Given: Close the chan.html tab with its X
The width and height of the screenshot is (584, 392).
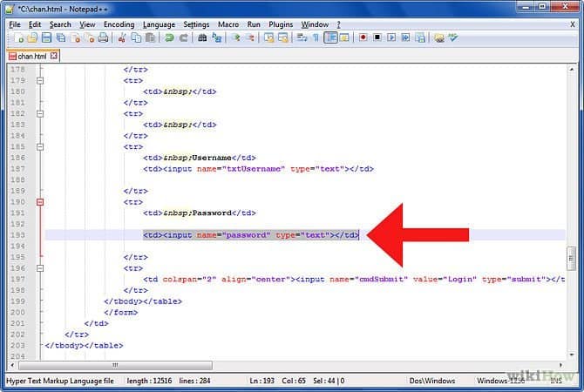Looking at the screenshot, I should click(54, 56).
